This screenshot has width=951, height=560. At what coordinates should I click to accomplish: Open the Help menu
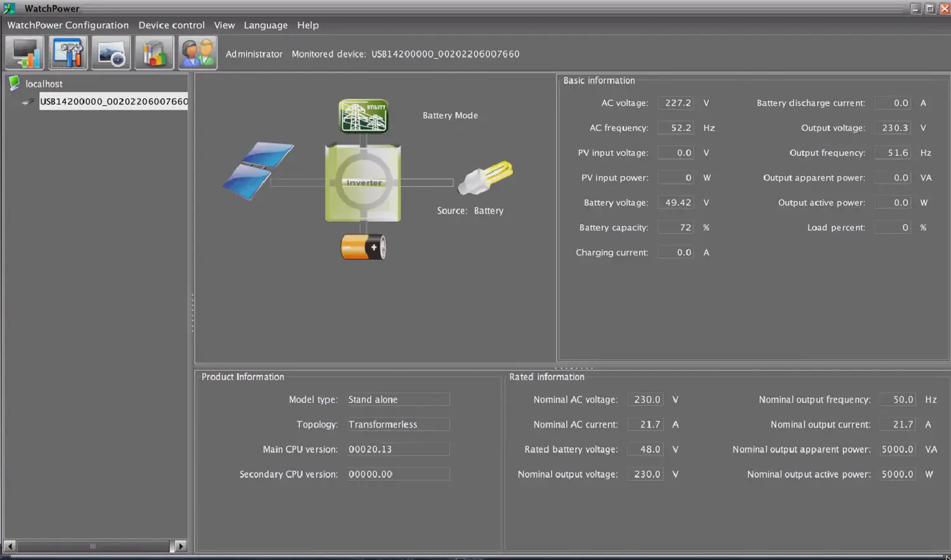(x=307, y=25)
